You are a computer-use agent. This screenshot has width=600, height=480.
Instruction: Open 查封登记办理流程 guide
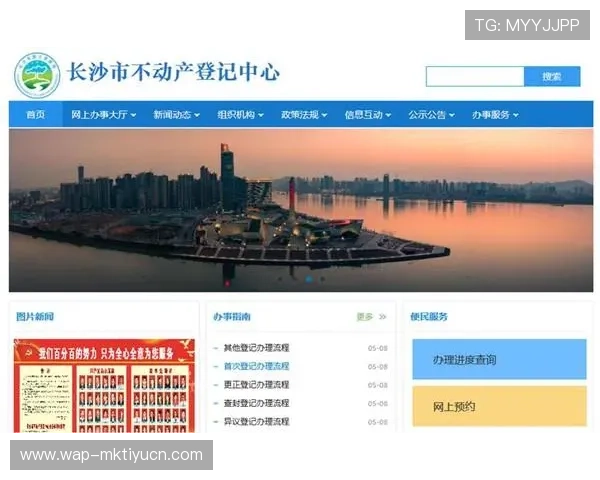click(256, 403)
